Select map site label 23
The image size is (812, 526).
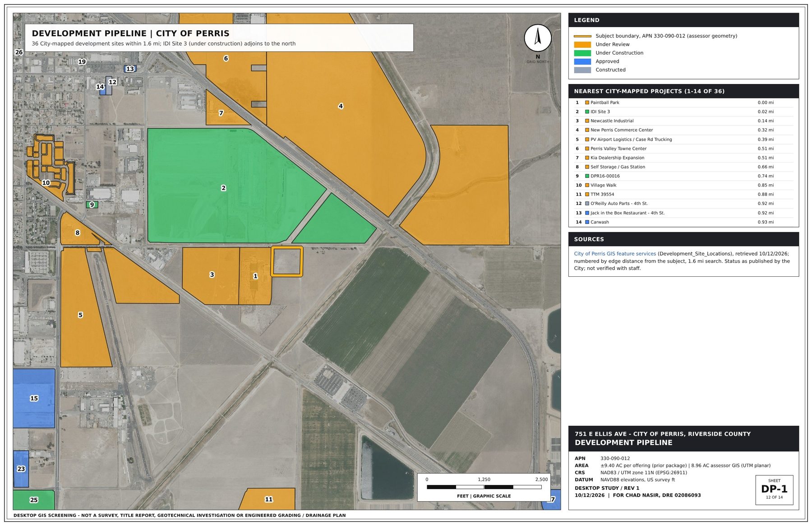click(x=21, y=469)
